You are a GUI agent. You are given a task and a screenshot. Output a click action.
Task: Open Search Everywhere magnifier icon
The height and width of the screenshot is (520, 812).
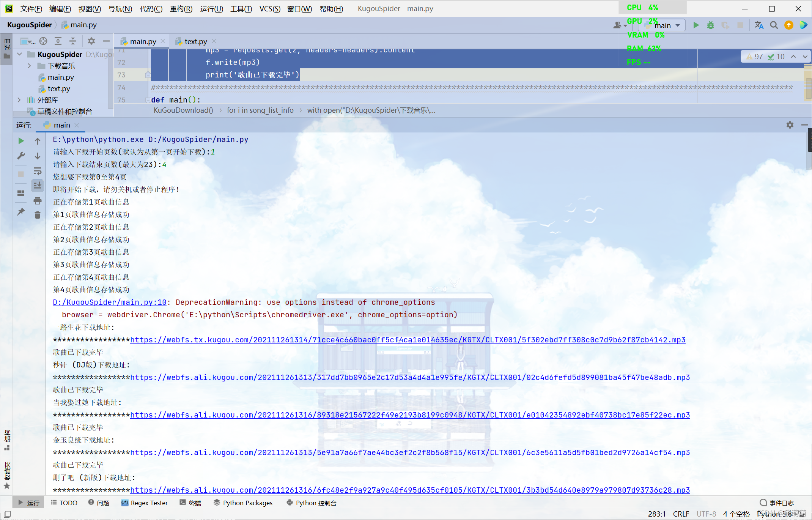pyautogui.click(x=774, y=25)
